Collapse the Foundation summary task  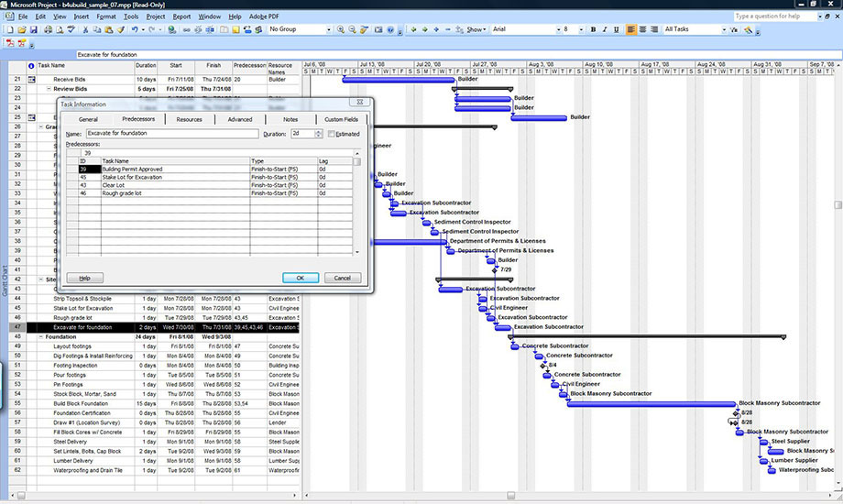(41, 336)
